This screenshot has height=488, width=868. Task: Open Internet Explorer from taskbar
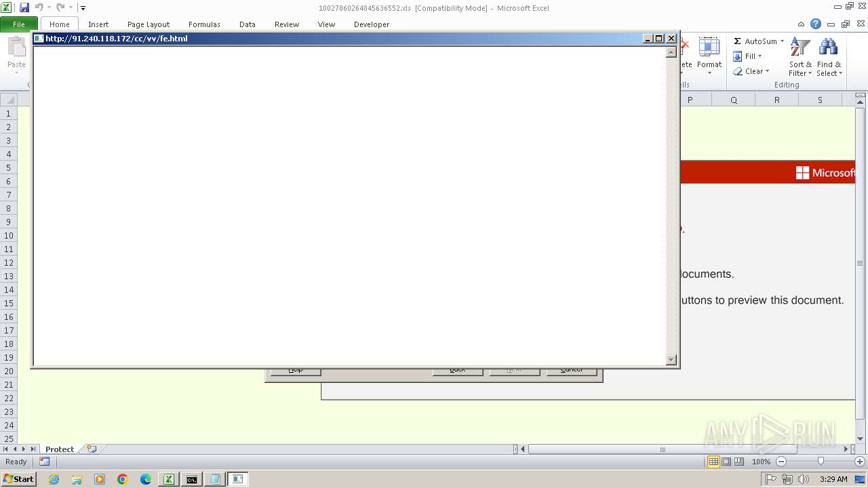pos(54,479)
